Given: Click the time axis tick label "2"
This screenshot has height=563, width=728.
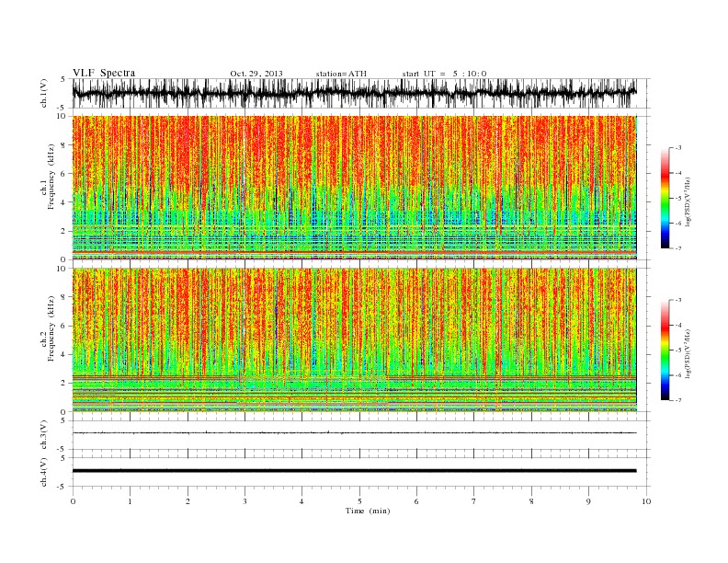Looking at the screenshot, I should pos(188,501).
